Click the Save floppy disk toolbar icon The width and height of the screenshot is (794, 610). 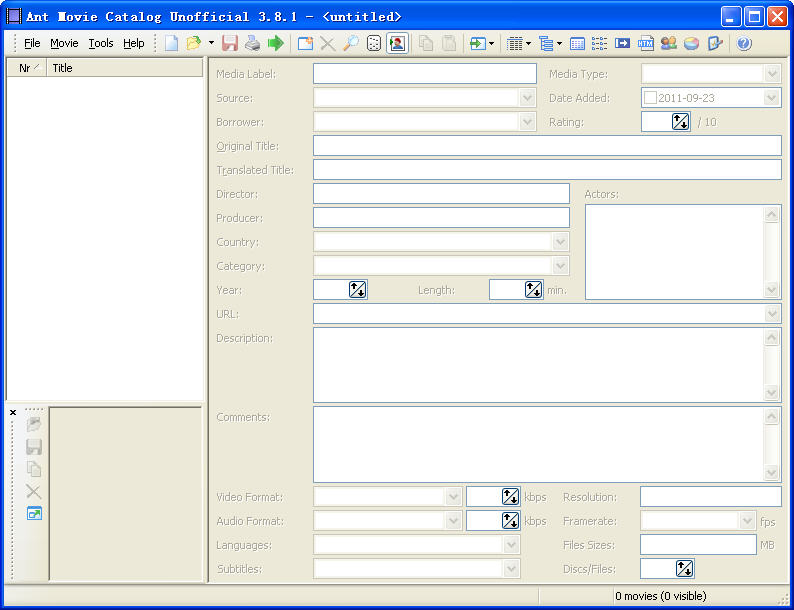[230, 44]
